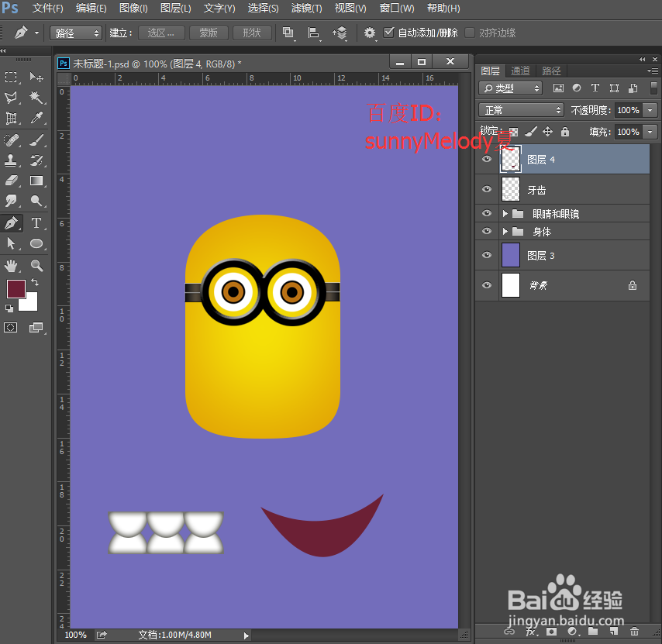
Task: Toggle Quick Mask mode
Action: click(11, 328)
